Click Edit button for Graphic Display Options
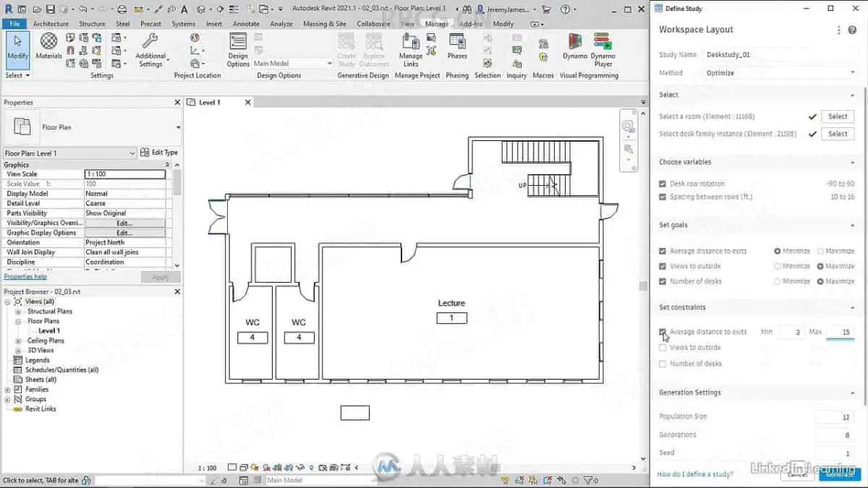Image resolution: width=868 pixels, height=488 pixels. [x=124, y=233]
